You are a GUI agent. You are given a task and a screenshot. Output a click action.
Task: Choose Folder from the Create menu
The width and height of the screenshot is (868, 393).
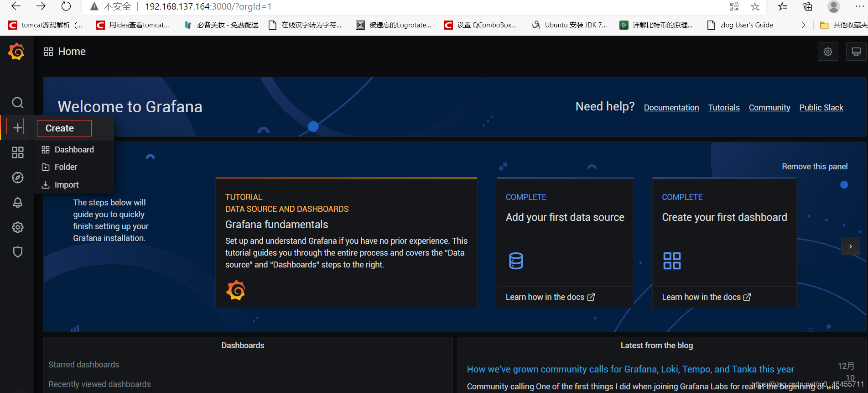[x=74, y=167]
